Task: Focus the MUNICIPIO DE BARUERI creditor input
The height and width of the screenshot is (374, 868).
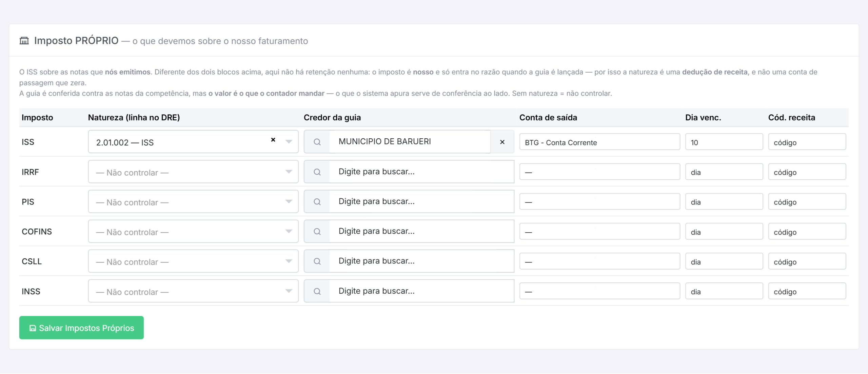Action: tap(410, 142)
